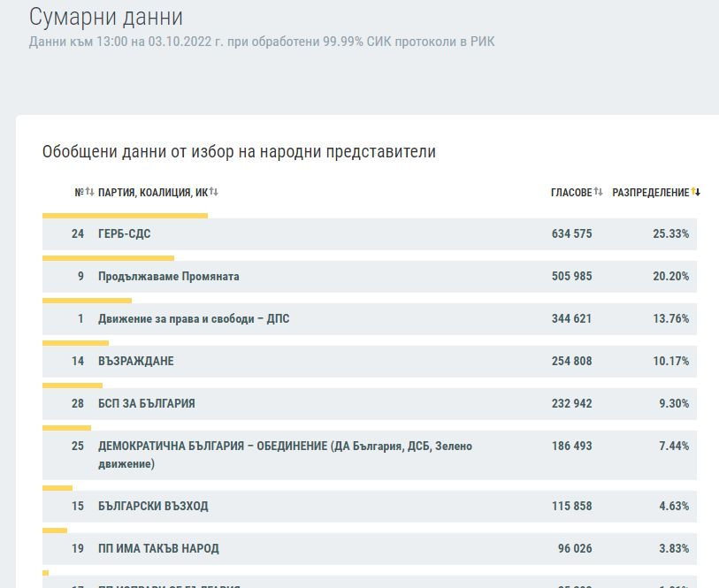Click Обобщени данни от избор section title
Image resolution: width=719 pixels, height=588 pixels.
click(x=239, y=152)
